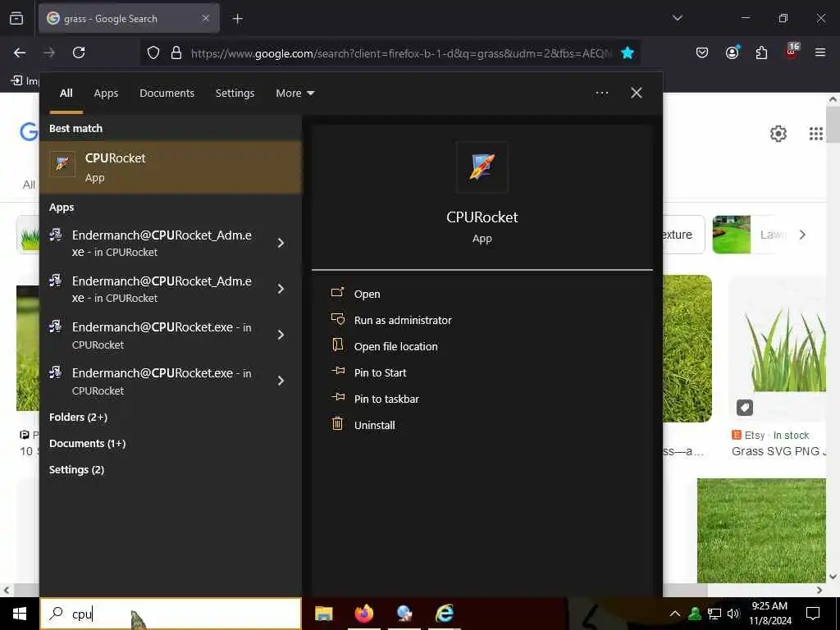This screenshot has width=840, height=630.
Task: Pin CPURocket to taskbar
Action: pyautogui.click(x=387, y=399)
